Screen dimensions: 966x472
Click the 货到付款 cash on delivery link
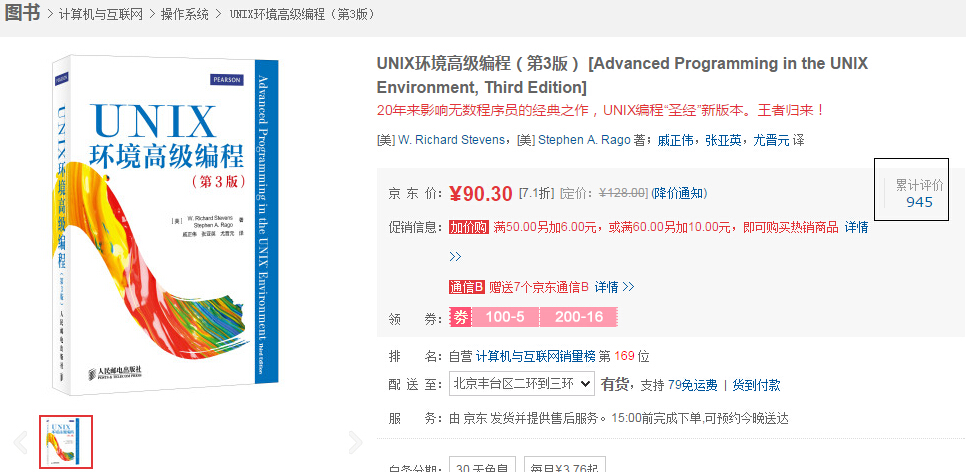756,385
